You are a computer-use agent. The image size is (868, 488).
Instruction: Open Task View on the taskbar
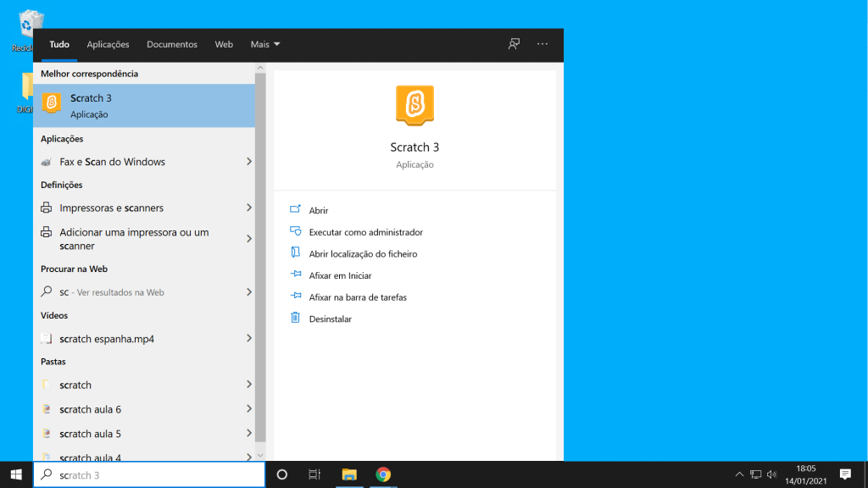point(314,474)
